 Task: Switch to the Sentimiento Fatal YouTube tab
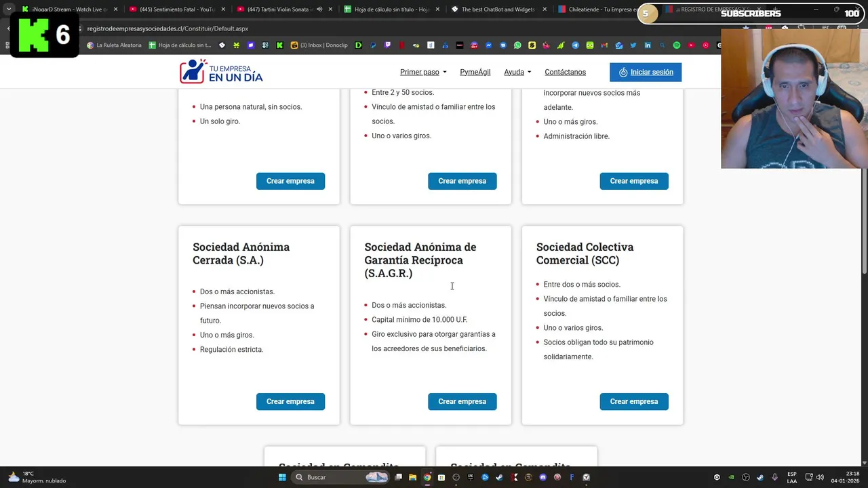pos(176,9)
